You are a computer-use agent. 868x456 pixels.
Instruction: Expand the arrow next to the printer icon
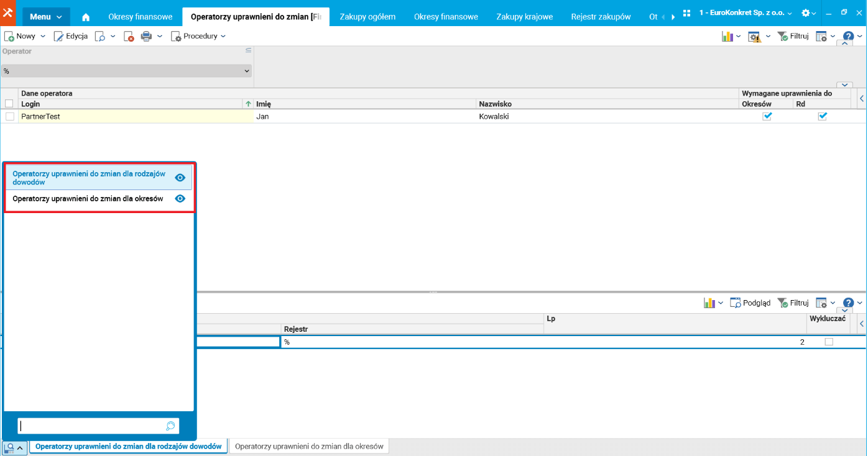coord(160,37)
